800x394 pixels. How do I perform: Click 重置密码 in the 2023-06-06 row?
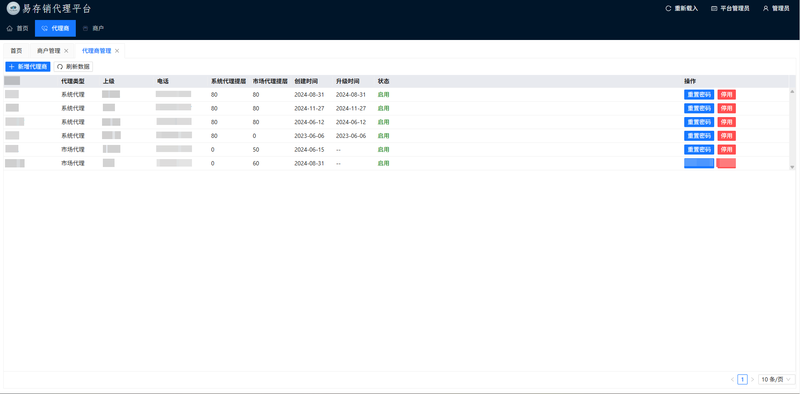coord(699,136)
